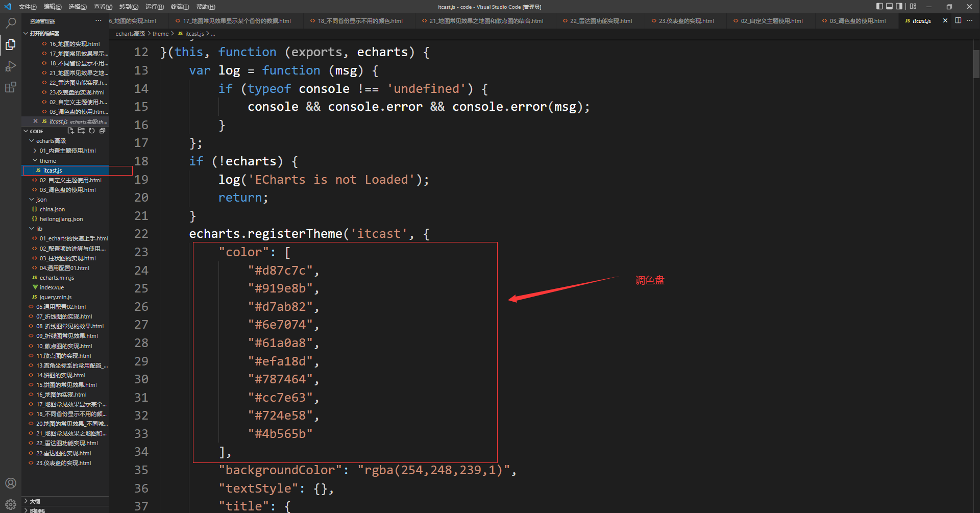Click the Collapse Folders icon in explorer
980x513 pixels.
click(103, 131)
